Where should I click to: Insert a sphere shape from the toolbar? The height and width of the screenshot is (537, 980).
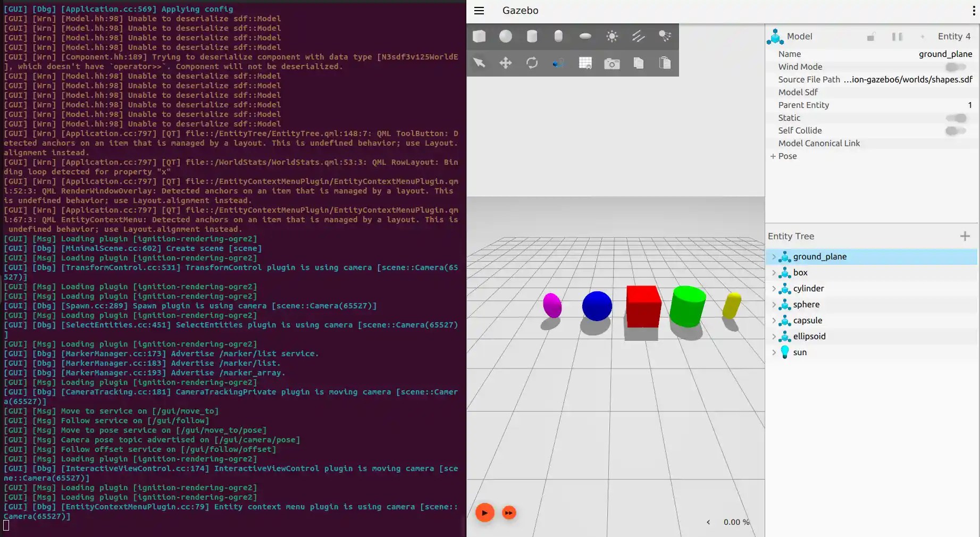[506, 36]
